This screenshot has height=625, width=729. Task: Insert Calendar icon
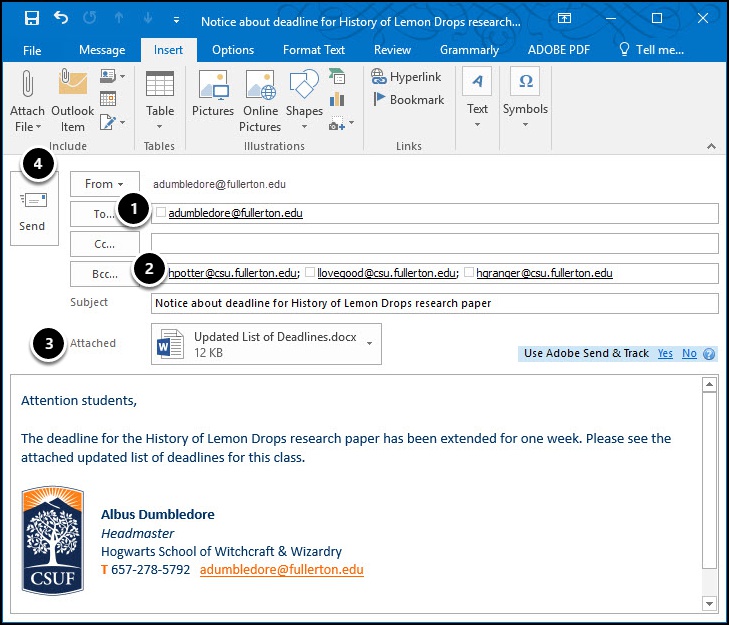[108, 99]
